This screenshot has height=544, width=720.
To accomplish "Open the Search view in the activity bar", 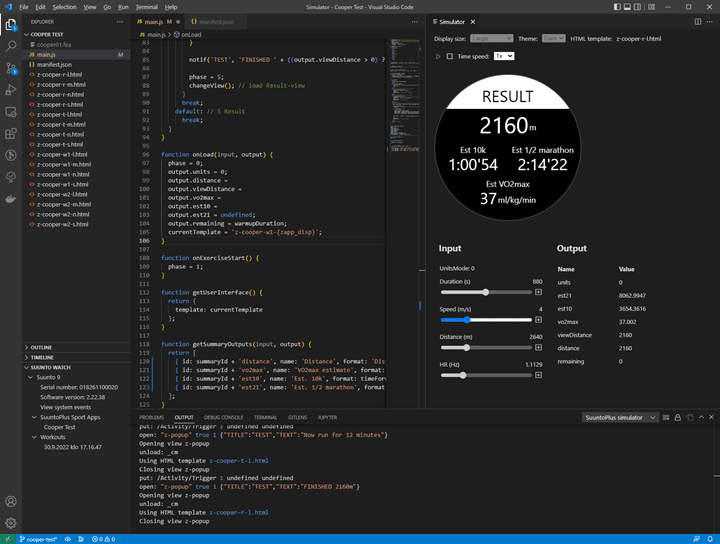I will click(x=11, y=46).
